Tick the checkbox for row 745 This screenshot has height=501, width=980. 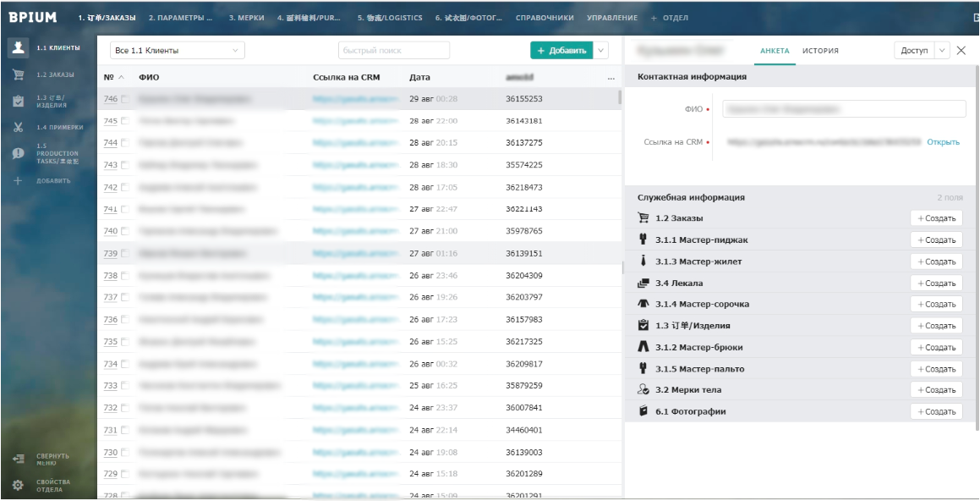[125, 121]
